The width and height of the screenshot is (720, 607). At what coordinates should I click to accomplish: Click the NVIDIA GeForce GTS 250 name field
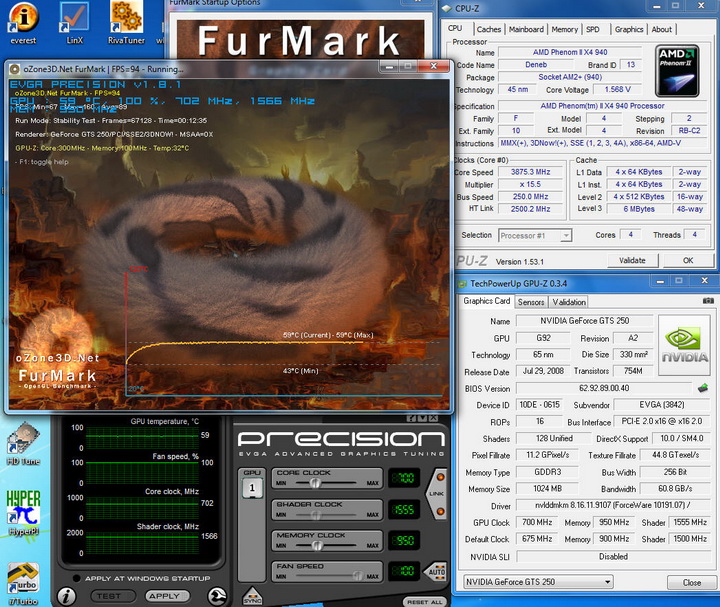(585, 321)
